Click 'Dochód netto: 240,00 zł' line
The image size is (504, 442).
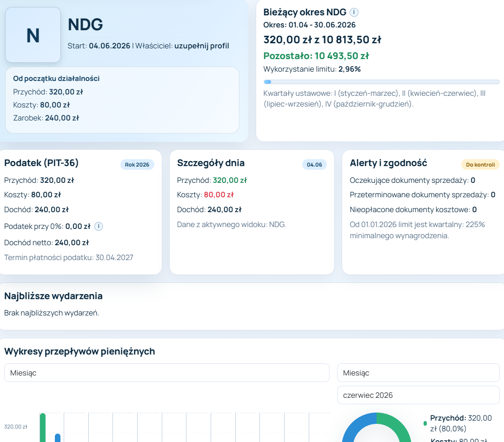tap(46, 242)
